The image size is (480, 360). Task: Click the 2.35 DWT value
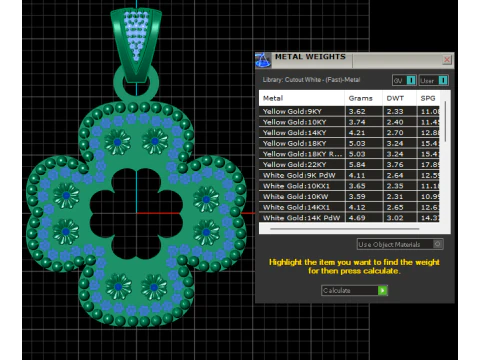pos(395,186)
